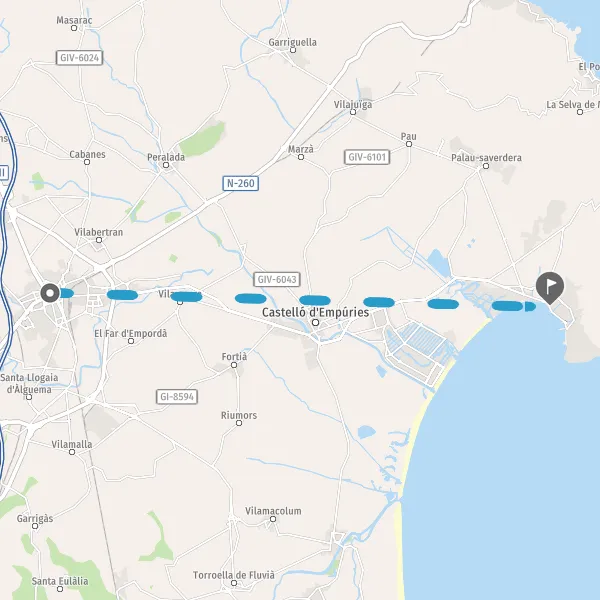Click the Vilabertran place marker
Viewport: 600px width, 600px height.
click(99, 240)
